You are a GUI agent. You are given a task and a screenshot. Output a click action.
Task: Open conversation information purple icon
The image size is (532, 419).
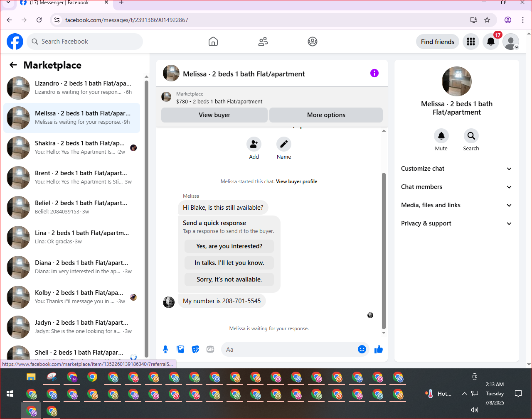(374, 73)
